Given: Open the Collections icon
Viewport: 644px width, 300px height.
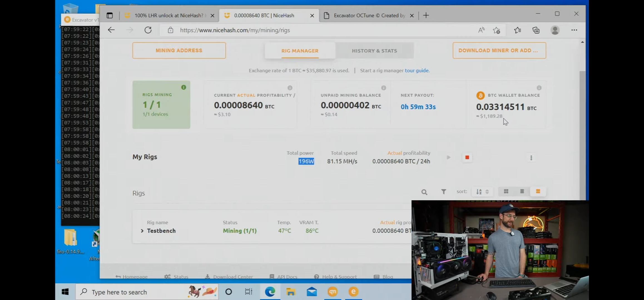Looking at the screenshot, I should click(x=536, y=30).
